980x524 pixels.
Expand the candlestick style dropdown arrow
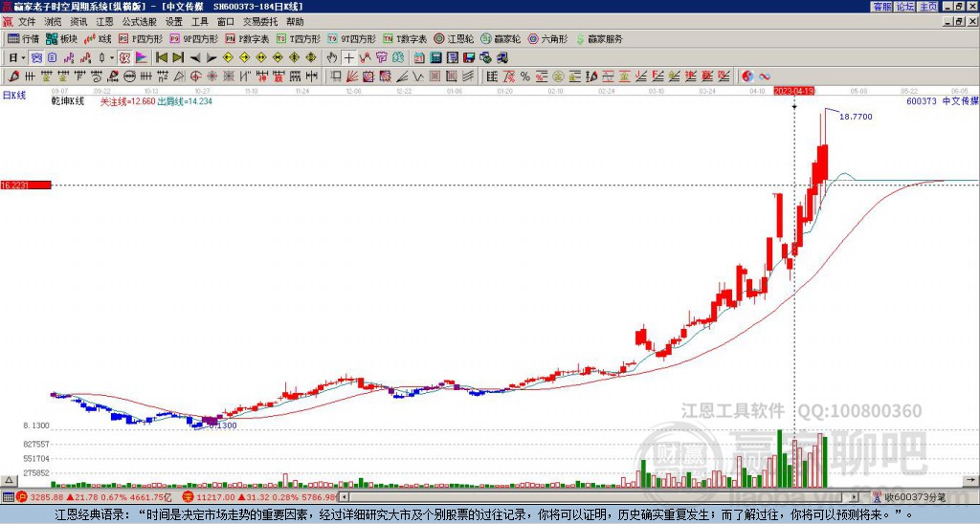click(112, 58)
